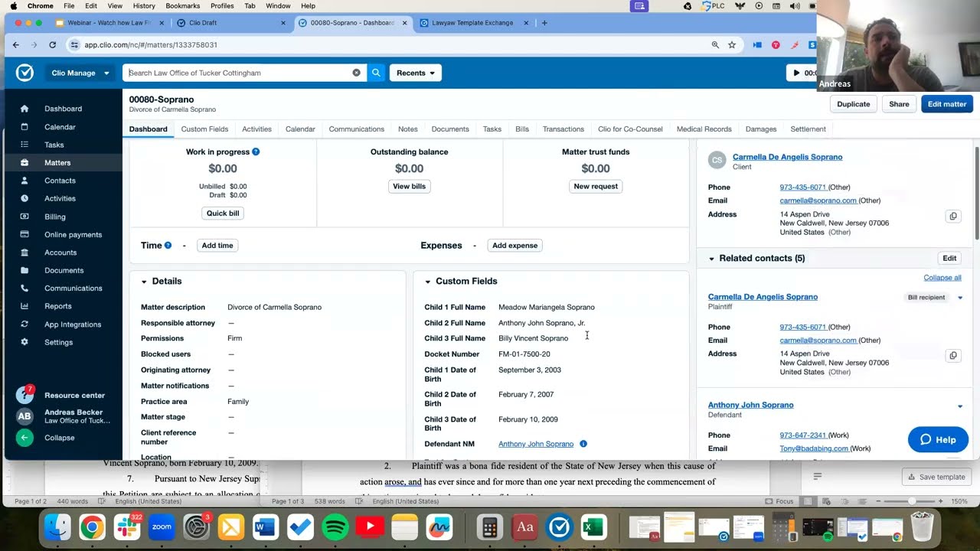Switch to Lawyaw Template Exchange browser tab
Viewport: 980px width, 551px height.
[x=472, y=23]
